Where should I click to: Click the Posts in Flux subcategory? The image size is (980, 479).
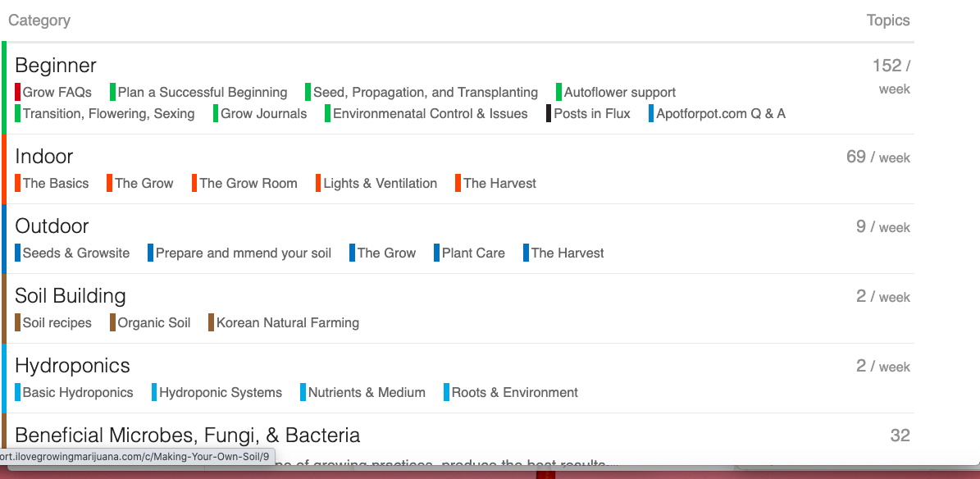click(x=591, y=114)
